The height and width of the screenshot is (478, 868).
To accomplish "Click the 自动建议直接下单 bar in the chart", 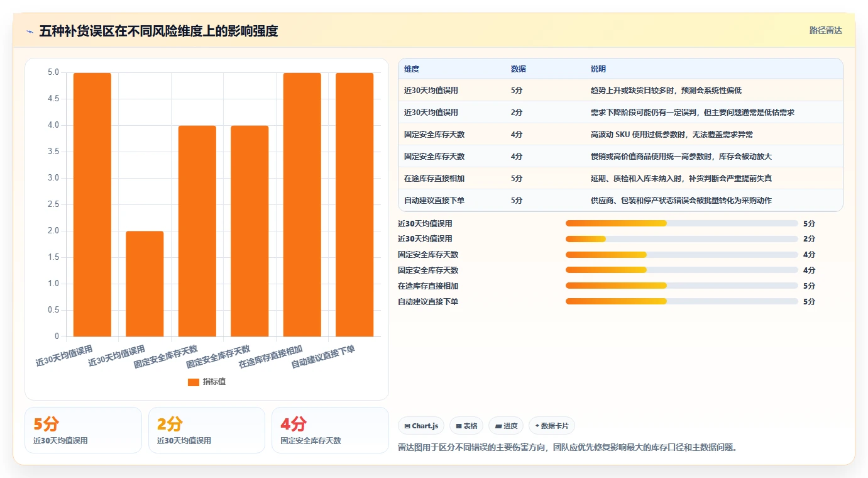I will click(x=354, y=204).
